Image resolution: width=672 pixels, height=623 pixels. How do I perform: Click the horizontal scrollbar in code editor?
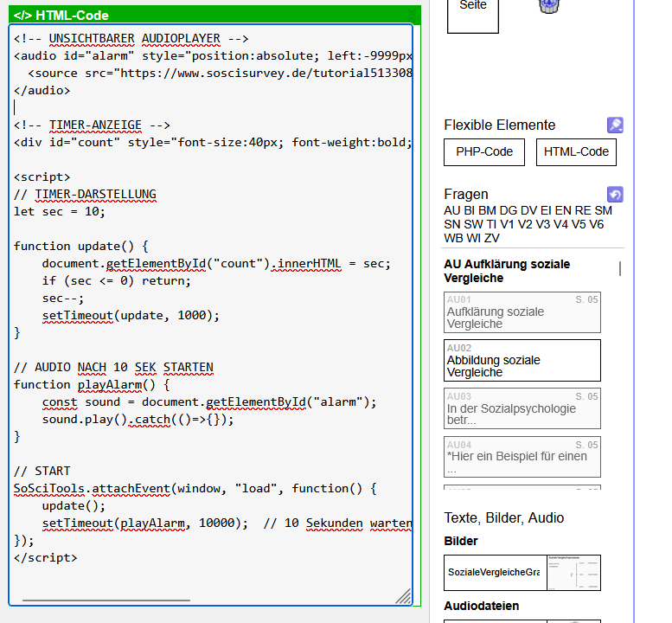(106, 600)
